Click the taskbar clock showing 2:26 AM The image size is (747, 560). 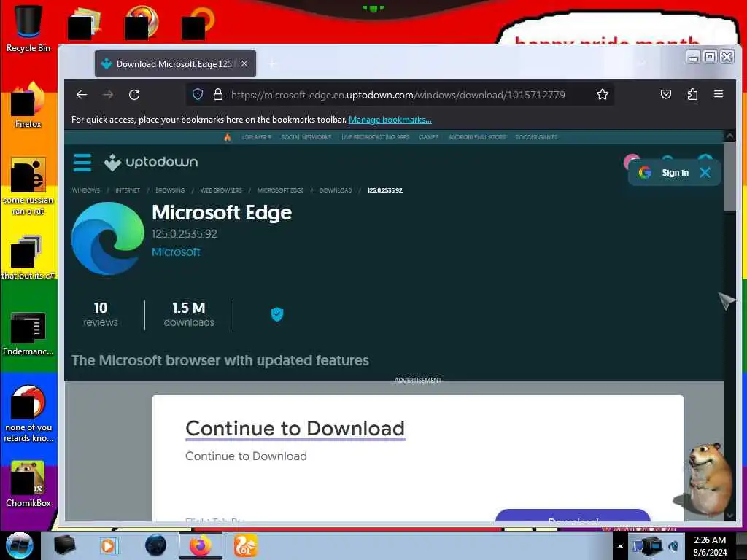pyautogui.click(x=710, y=545)
